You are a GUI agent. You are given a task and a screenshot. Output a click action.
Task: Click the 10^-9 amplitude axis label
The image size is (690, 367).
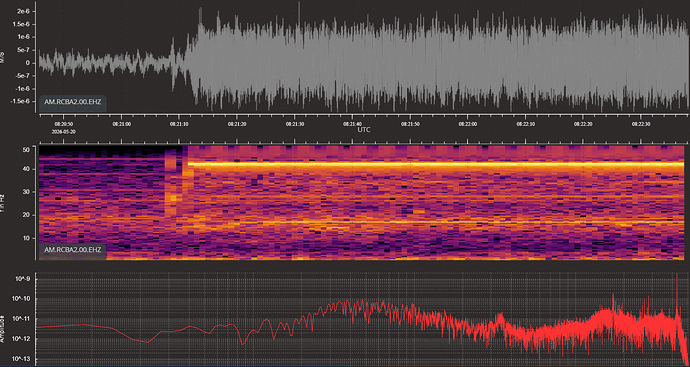(x=22, y=279)
